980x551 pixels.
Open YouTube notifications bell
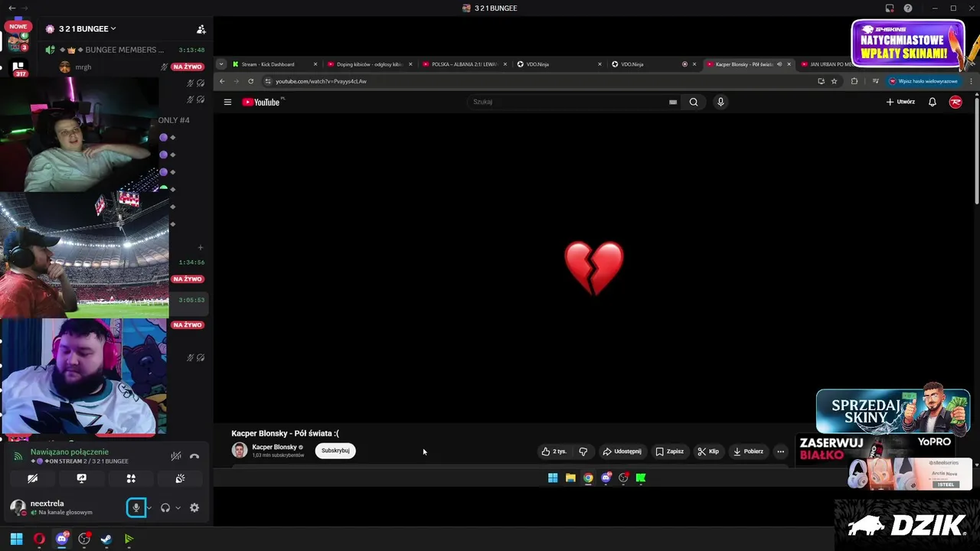coord(933,102)
